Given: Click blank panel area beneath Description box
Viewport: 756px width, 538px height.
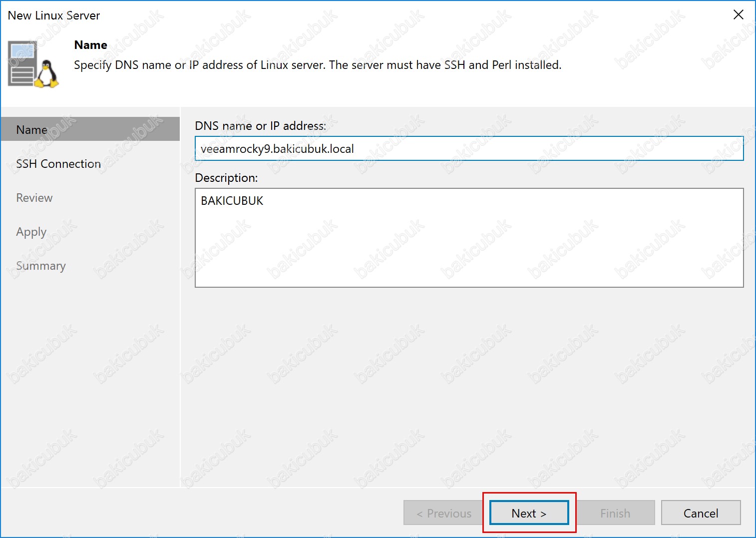Looking at the screenshot, I should coord(468,385).
